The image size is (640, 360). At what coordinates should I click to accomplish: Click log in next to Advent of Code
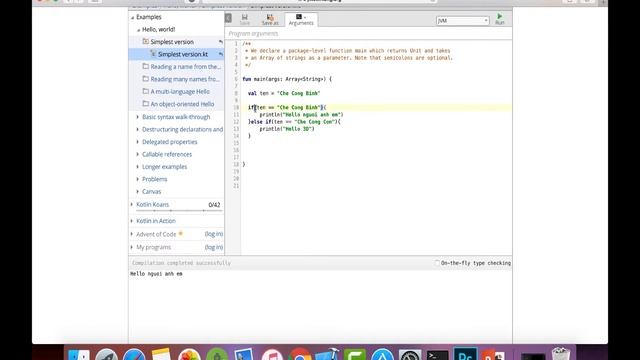tap(213, 234)
